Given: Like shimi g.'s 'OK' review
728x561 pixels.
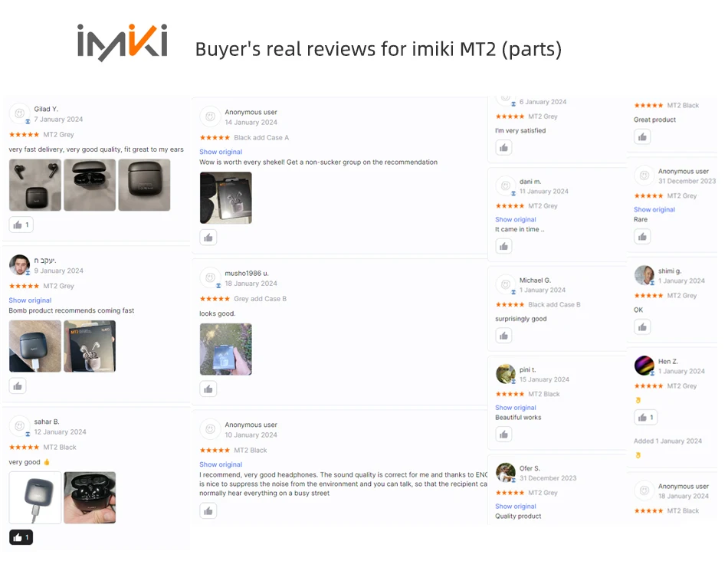Looking at the screenshot, I should point(643,327).
